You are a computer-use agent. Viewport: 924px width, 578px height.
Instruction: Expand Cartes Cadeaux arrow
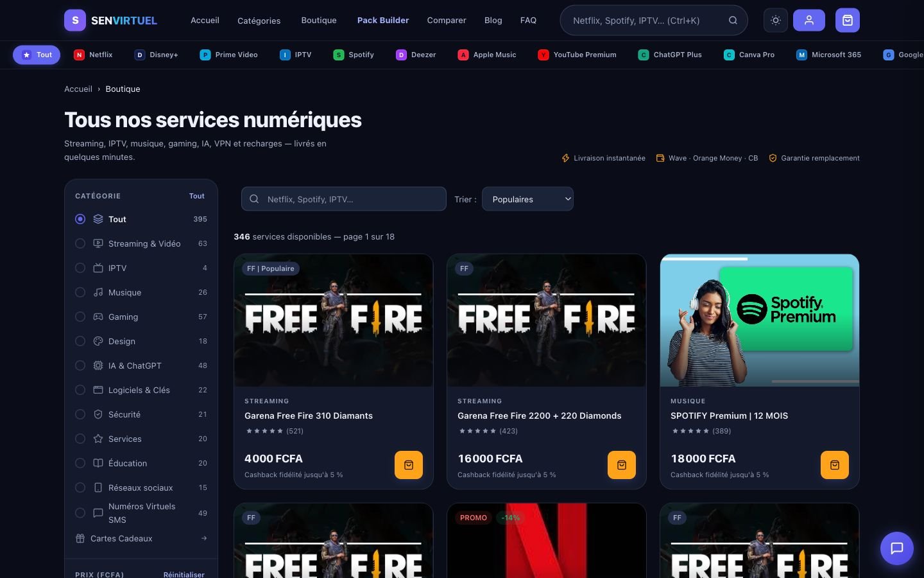pyautogui.click(x=204, y=539)
